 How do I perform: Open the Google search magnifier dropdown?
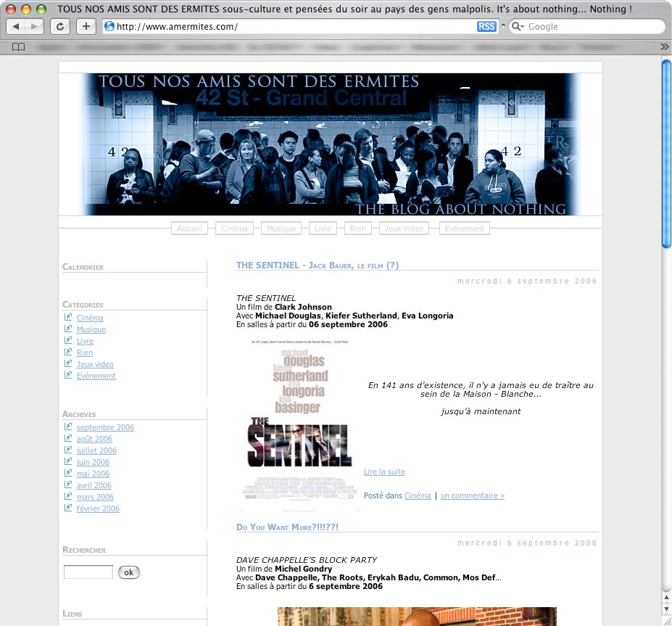[x=518, y=27]
